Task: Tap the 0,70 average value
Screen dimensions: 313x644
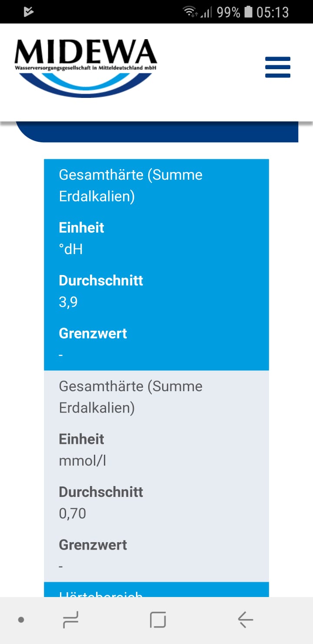Action: tap(72, 513)
